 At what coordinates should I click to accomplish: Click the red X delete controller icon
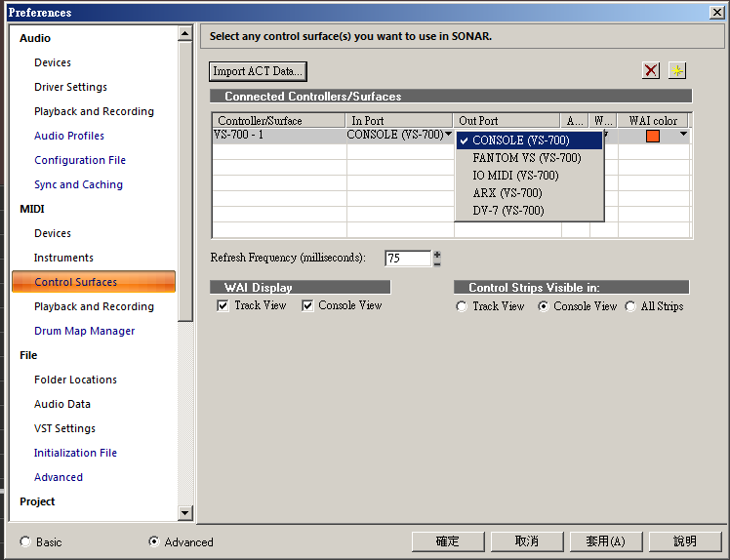point(651,70)
